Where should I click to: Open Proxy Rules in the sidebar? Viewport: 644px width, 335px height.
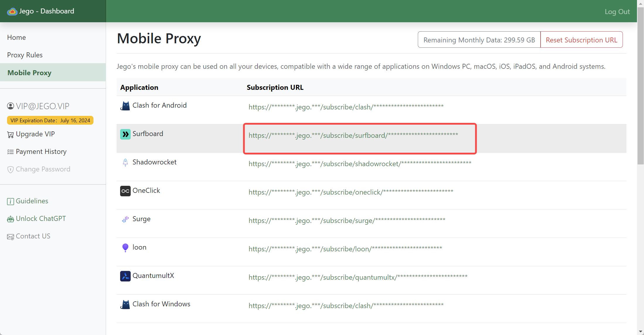click(25, 55)
